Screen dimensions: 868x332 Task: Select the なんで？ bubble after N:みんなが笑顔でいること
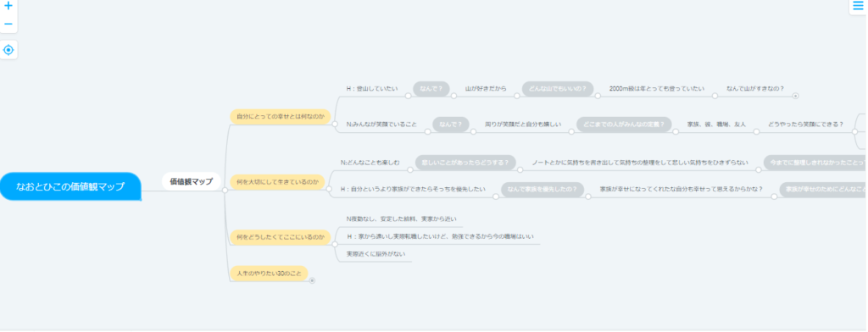(451, 125)
